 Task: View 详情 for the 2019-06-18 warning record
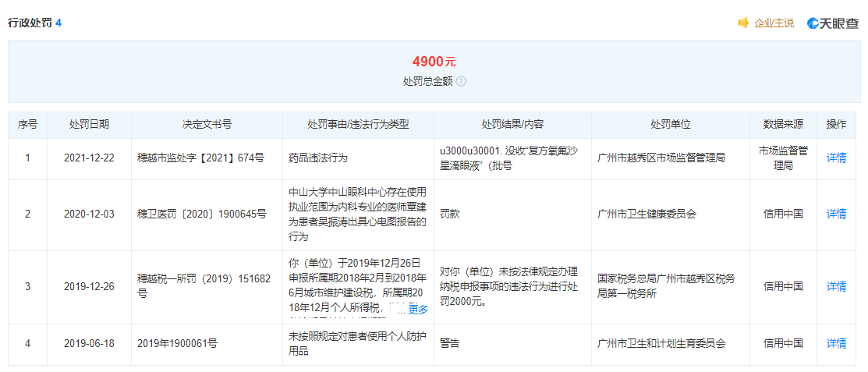click(836, 343)
